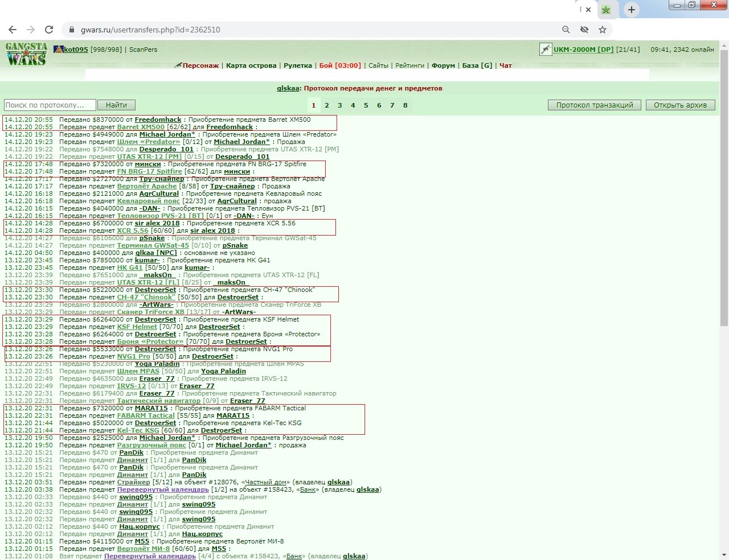Open База [G] menu item

point(477,65)
